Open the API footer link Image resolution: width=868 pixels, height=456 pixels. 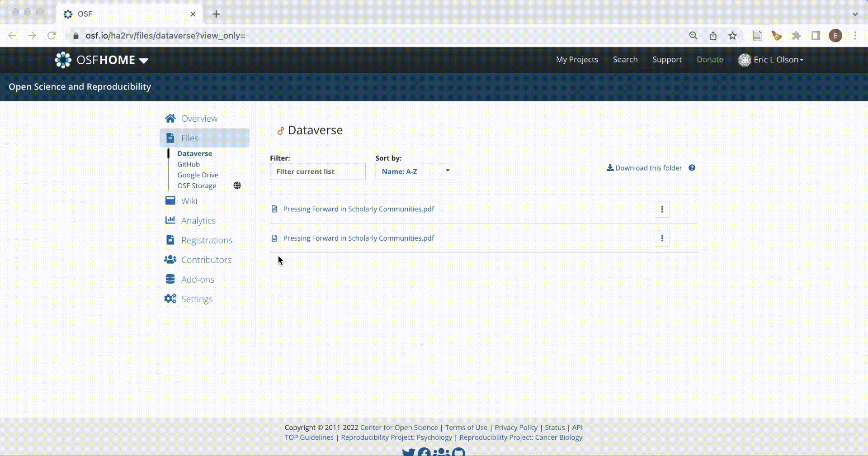(x=577, y=427)
